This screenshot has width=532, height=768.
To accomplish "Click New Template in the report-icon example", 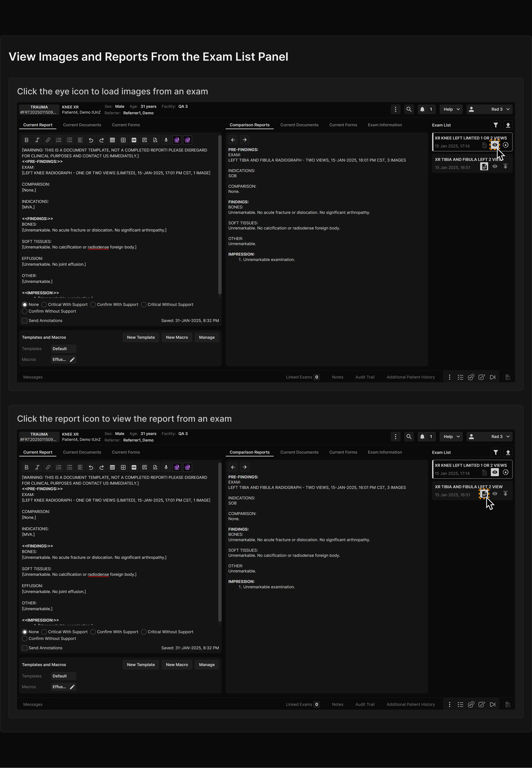I will click(141, 665).
